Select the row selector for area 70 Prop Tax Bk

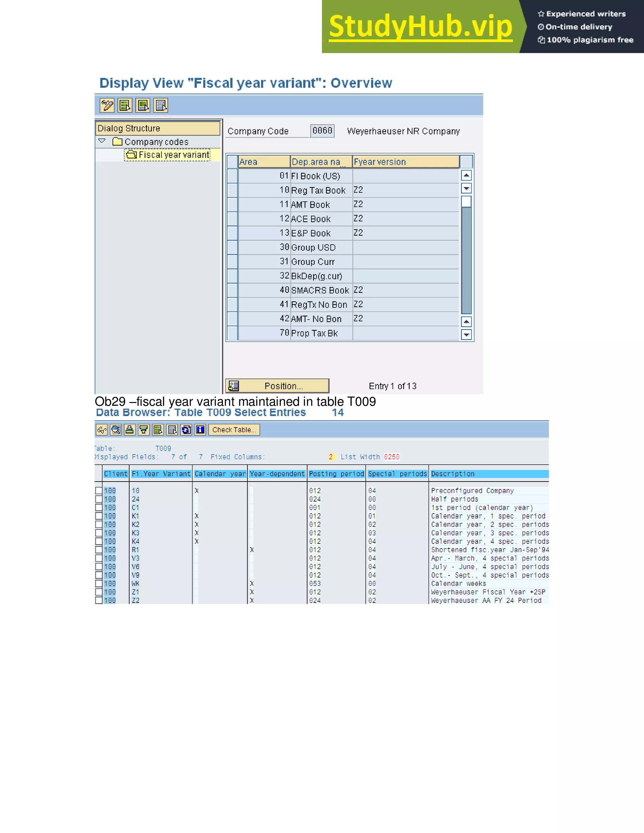pos(232,333)
